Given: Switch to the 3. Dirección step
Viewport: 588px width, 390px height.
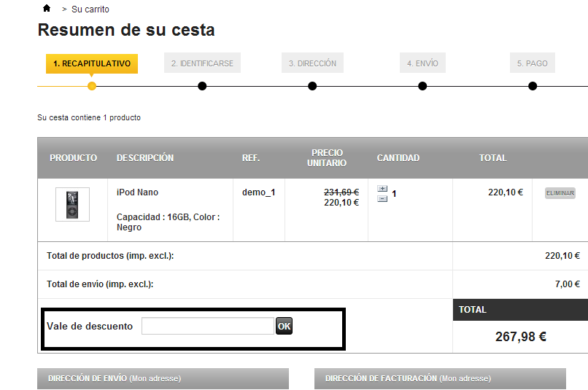Looking at the screenshot, I should pyautogui.click(x=312, y=63).
